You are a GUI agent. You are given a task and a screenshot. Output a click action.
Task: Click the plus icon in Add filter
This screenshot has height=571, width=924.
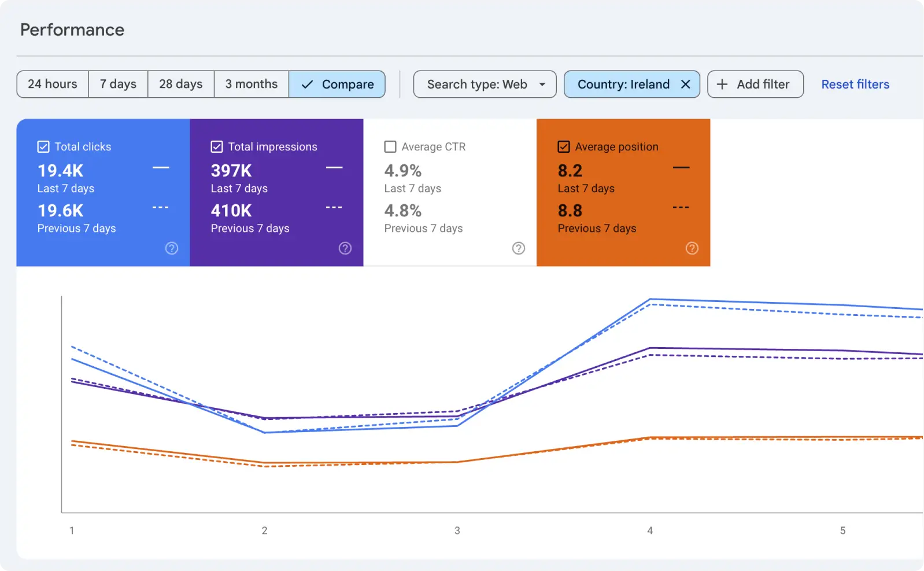click(722, 84)
